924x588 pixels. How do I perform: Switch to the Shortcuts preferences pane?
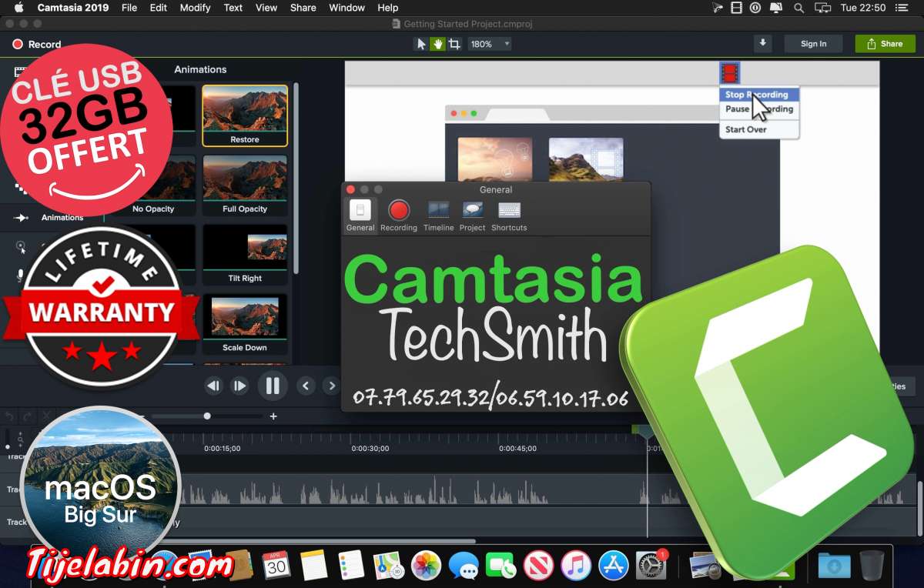[509, 214]
